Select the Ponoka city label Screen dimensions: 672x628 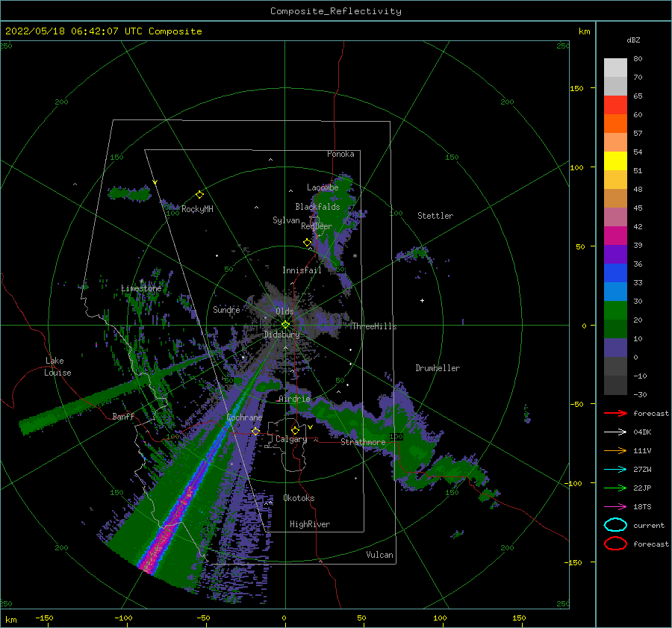tap(340, 154)
